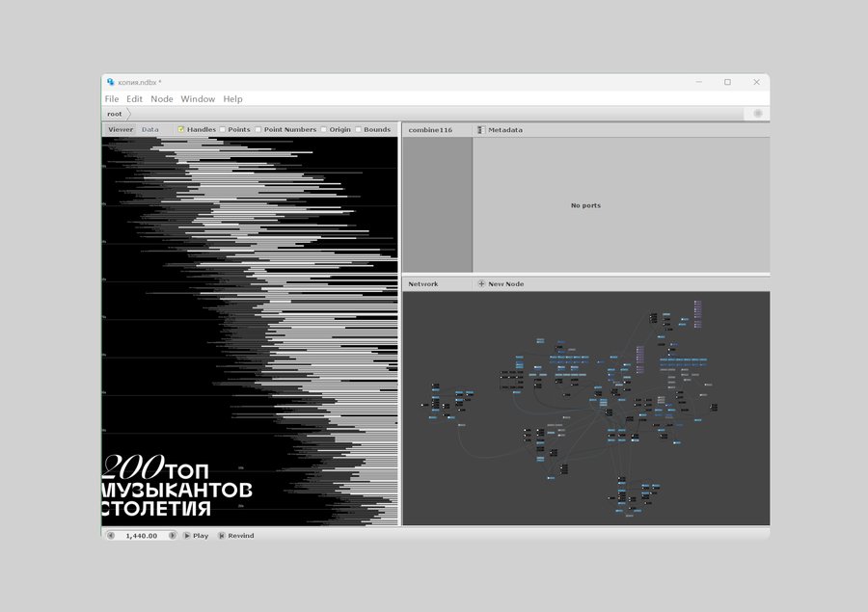Click the root breadcrumb in address bar

tap(115, 114)
